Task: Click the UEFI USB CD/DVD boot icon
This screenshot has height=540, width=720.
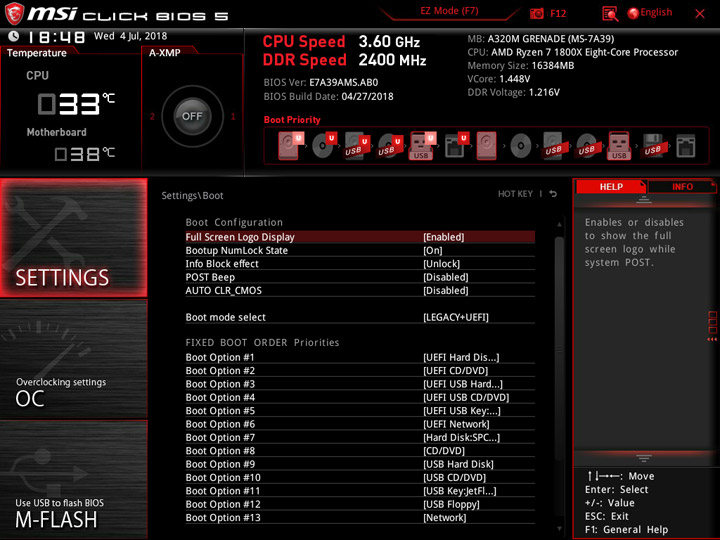Action: pyautogui.click(x=390, y=146)
